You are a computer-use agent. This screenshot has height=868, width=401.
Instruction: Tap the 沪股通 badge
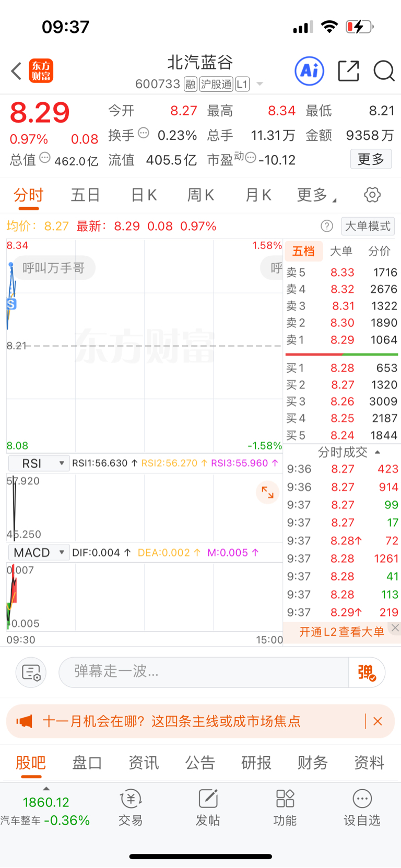pos(216,84)
